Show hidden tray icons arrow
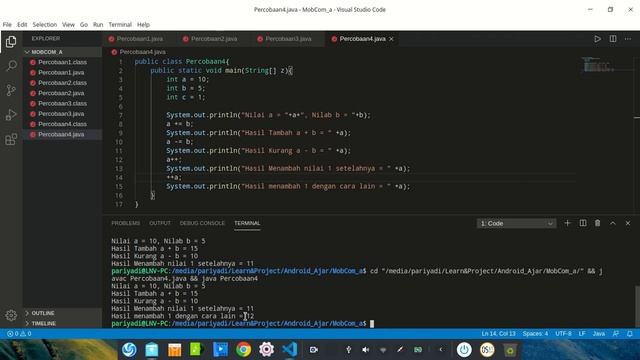640x360 pixels. [441, 350]
